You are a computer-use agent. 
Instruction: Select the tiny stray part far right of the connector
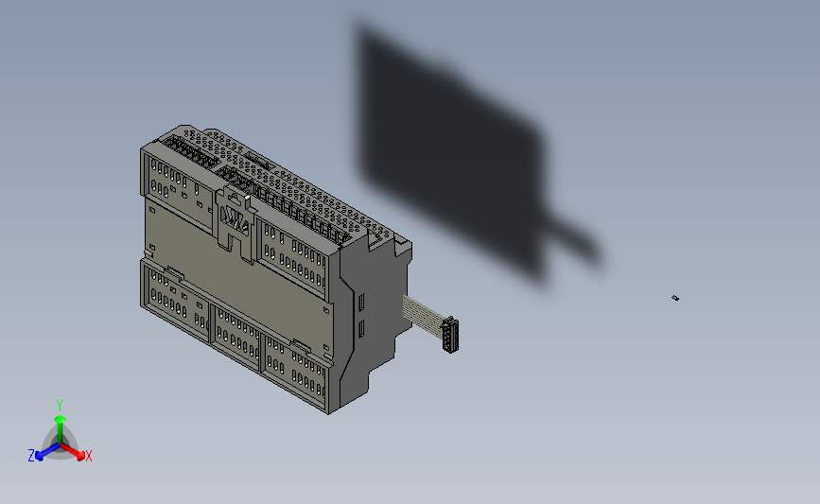675,298
